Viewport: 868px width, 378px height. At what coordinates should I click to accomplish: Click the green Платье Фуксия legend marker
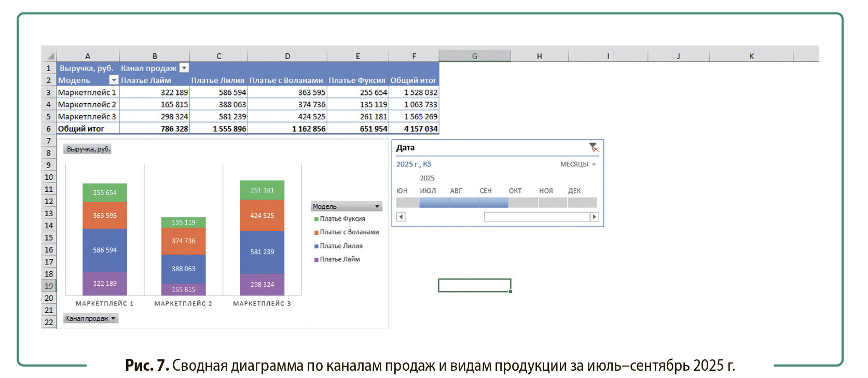[x=316, y=219]
